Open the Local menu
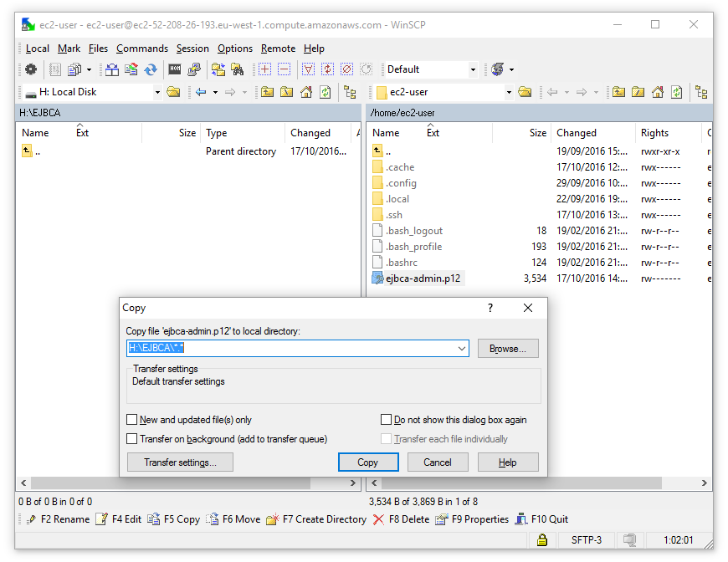728x562 pixels. pyautogui.click(x=37, y=49)
